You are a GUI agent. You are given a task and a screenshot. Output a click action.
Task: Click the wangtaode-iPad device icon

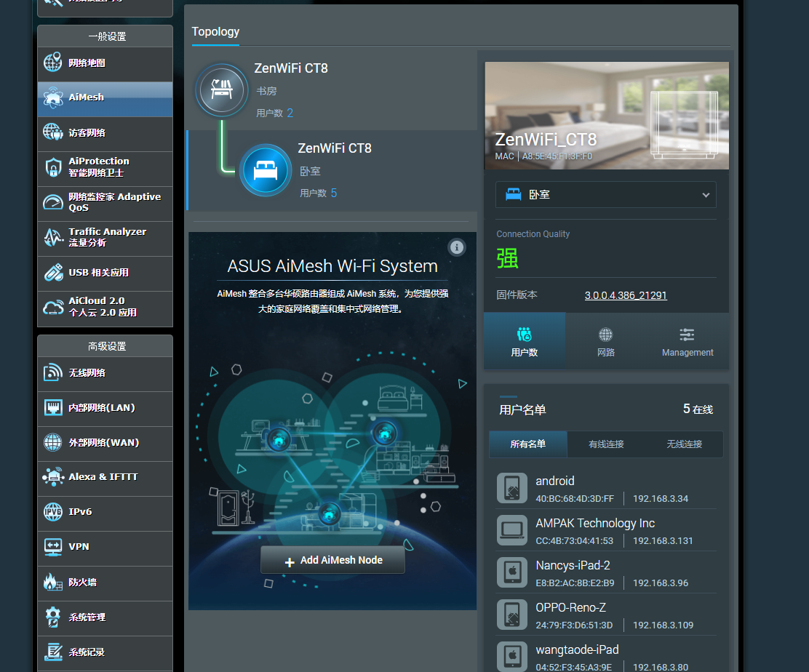[x=512, y=657]
